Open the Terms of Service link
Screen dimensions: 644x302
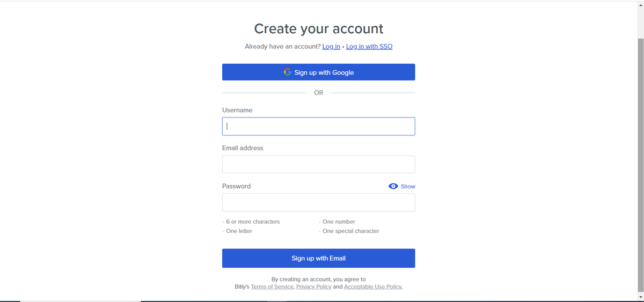(272, 287)
